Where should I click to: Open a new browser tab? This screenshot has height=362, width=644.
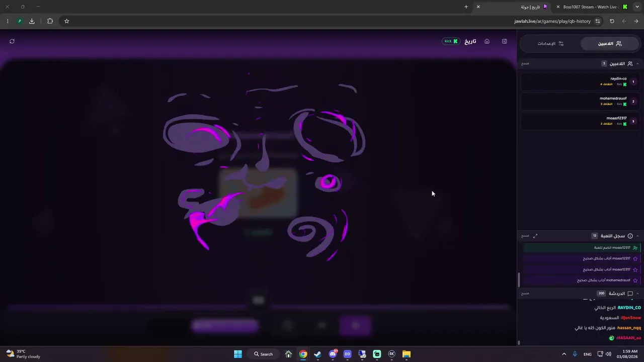(466, 7)
